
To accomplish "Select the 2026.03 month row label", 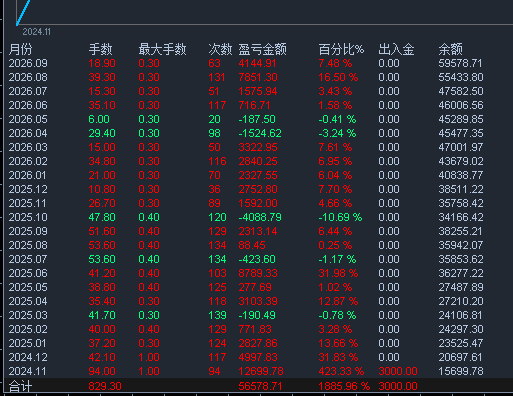I will coord(28,147).
